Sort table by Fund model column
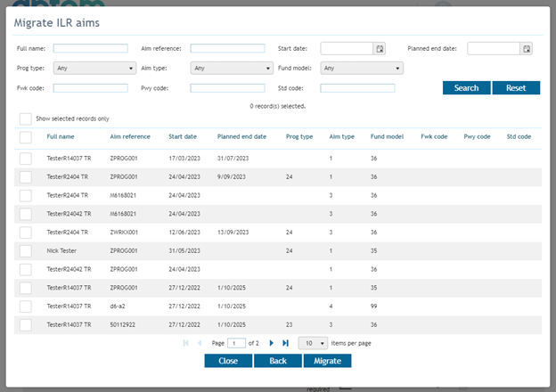The image size is (556, 392). (x=387, y=136)
